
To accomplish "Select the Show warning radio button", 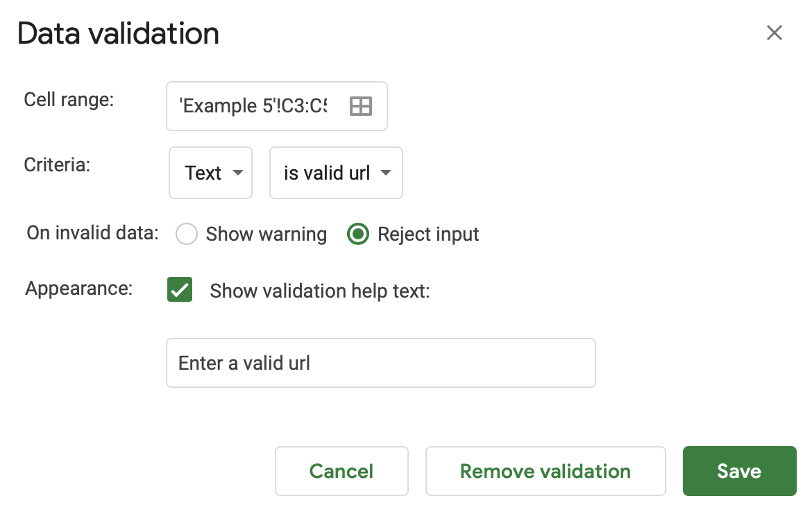I will (x=187, y=234).
